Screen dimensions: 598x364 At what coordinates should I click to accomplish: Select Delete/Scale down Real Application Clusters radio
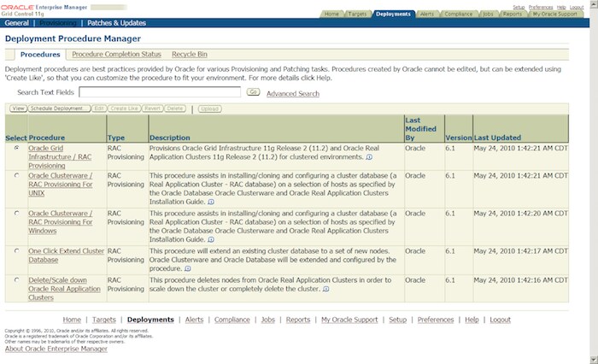click(17, 280)
